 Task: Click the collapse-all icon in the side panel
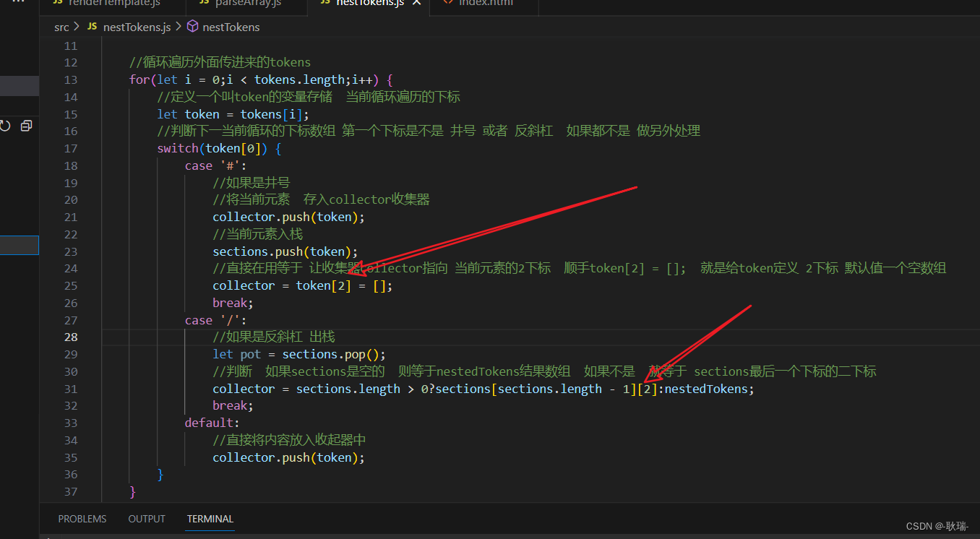tap(27, 126)
